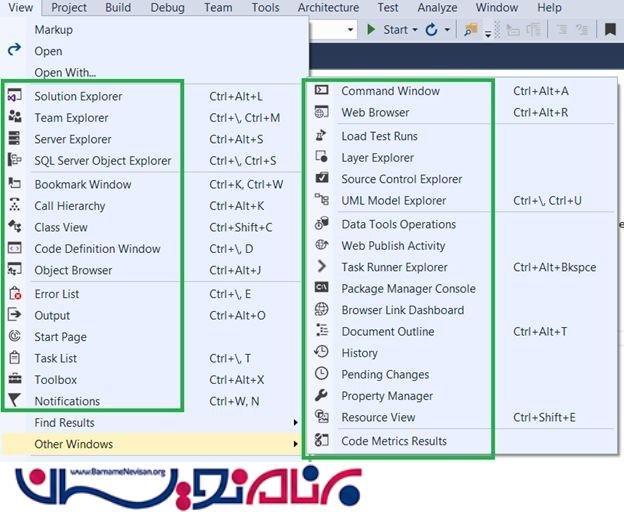Expand the Find Results submenu
Image resolution: width=624 pixels, height=512 pixels.
pyautogui.click(x=295, y=422)
